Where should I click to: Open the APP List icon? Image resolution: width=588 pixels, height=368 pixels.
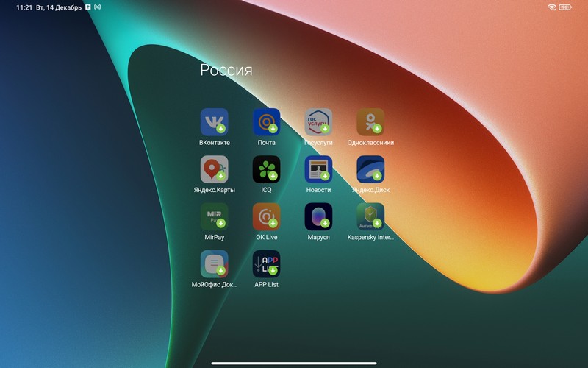[x=266, y=264]
